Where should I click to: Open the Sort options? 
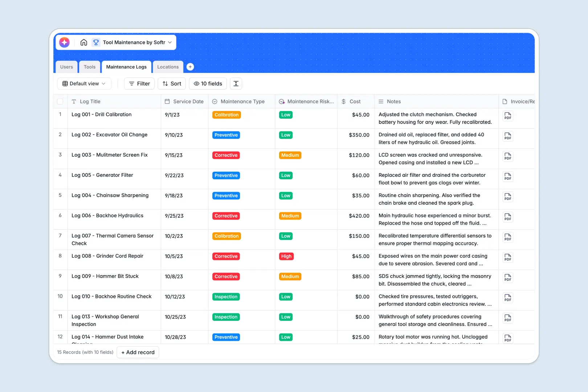tap(172, 83)
